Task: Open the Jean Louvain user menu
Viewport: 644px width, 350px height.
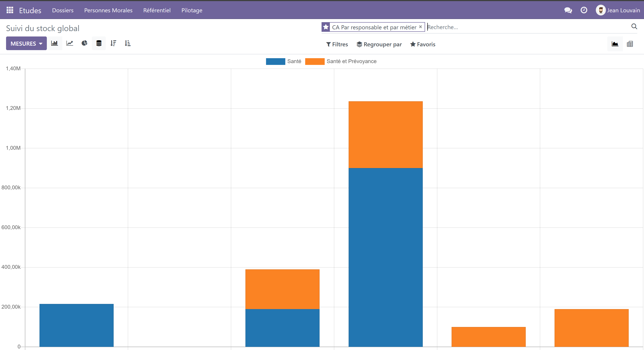Action: pos(618,10)
